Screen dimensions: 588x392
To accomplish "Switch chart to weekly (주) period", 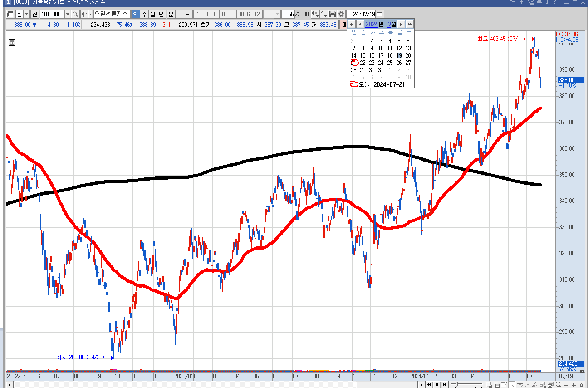I will (x=144, y=14).
